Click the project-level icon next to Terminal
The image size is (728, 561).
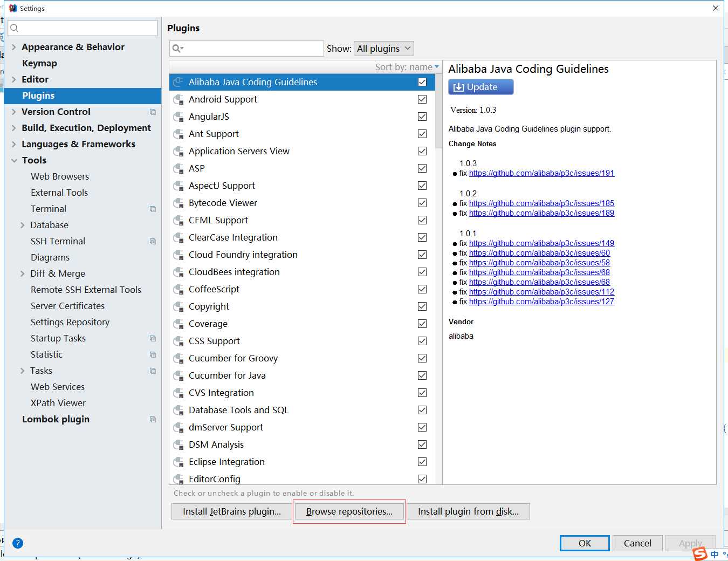pos(153,209)
